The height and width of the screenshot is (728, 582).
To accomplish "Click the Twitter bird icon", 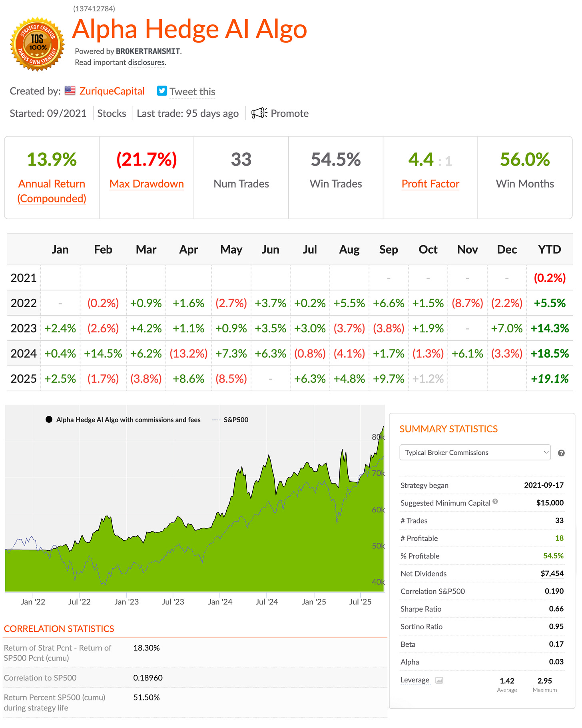I will click(x=162, y=91).
